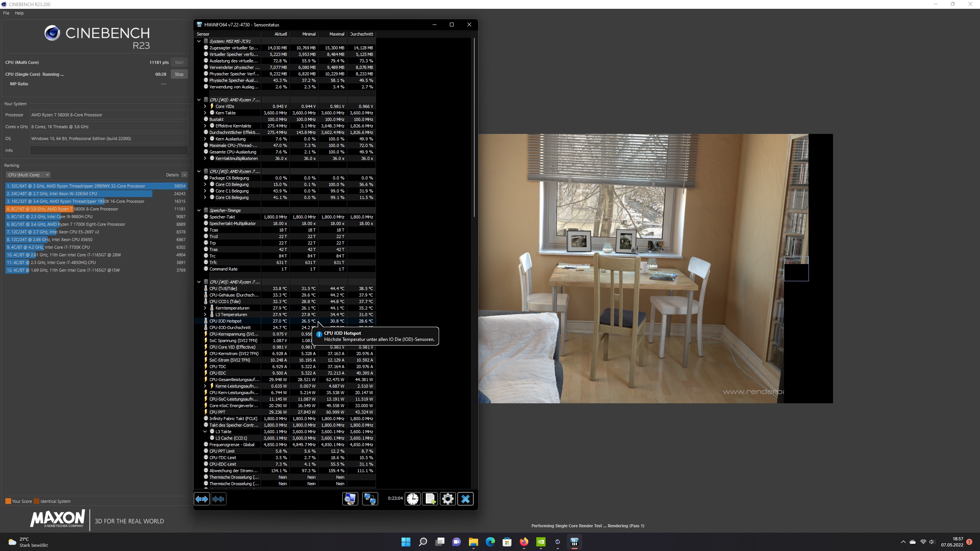
Task: Stop the single core test
Action: point(179,74)
